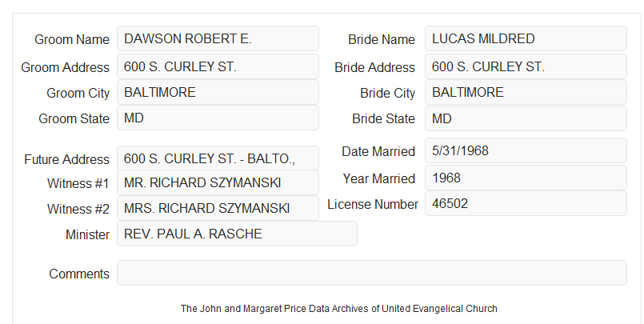Click the Minister name field
644x324 pixels.
coord(237,234)
